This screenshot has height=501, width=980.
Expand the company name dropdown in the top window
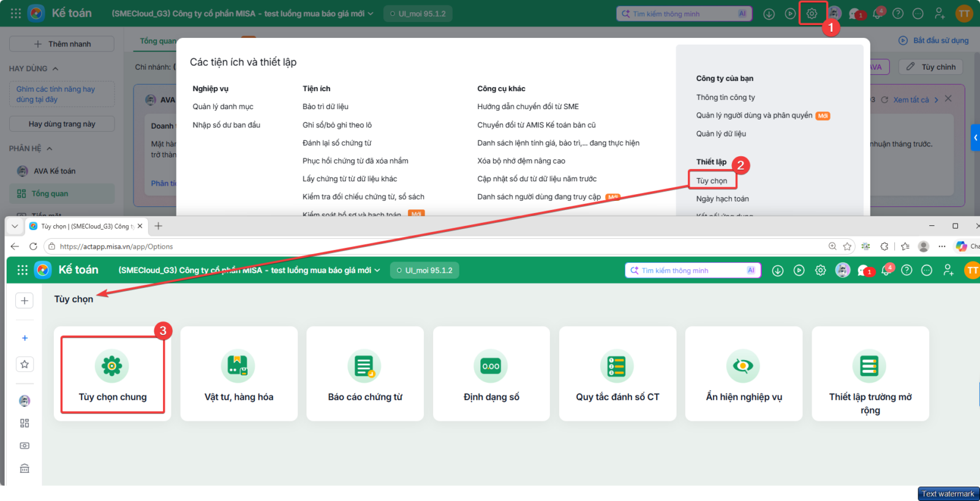pyautogui.click(x=371, y=13)
